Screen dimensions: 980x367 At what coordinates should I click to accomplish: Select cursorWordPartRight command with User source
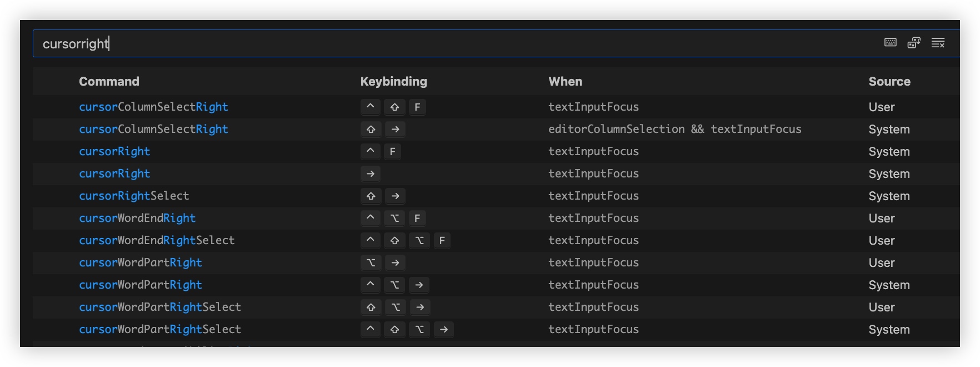coord(140,262)
